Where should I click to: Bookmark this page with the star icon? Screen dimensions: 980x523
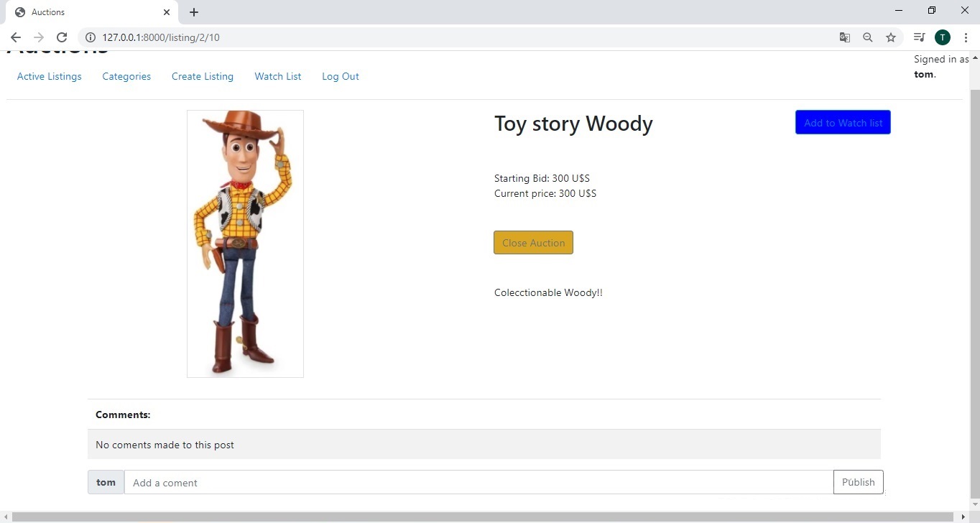pos(891,37)
